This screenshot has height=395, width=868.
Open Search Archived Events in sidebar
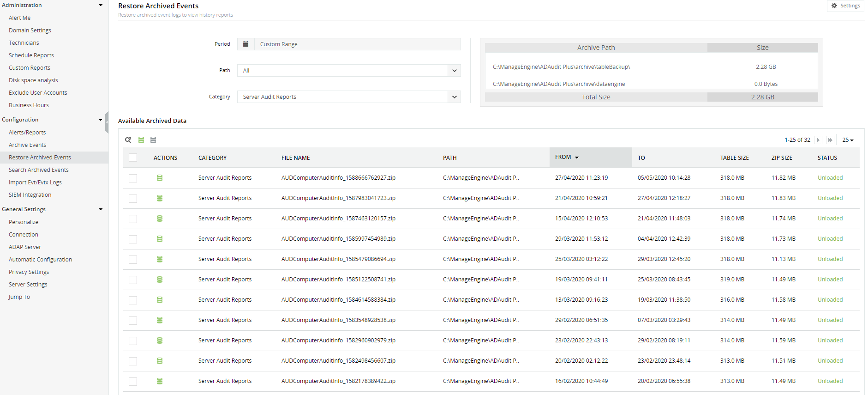pos(39,170)
